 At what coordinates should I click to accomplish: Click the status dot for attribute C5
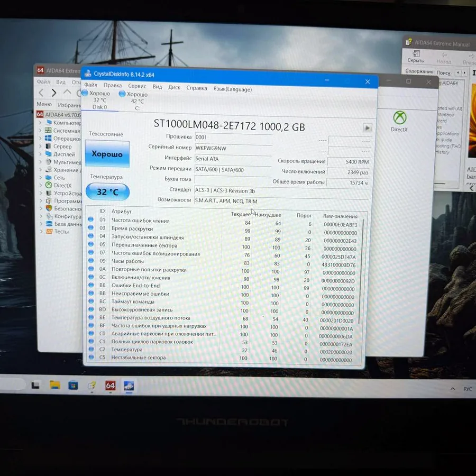(91, 357)
